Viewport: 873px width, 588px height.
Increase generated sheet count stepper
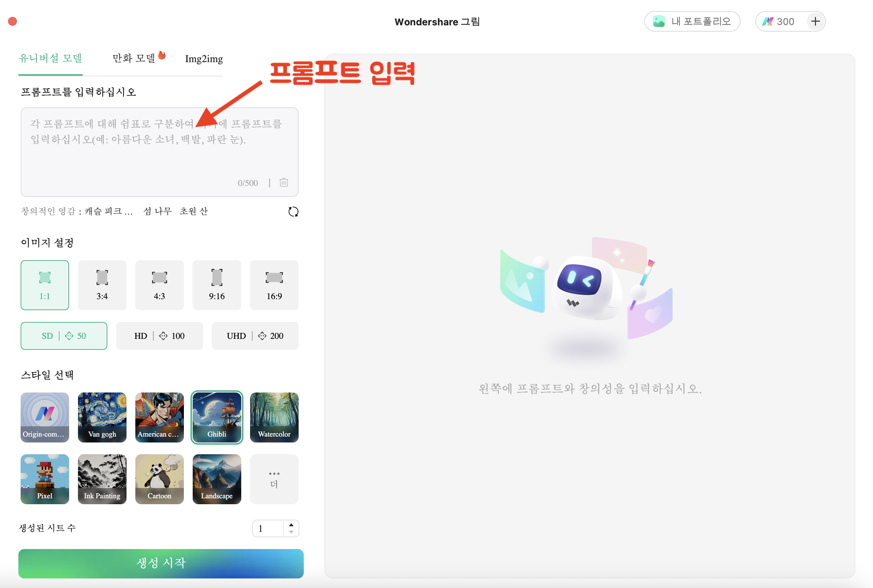291,525
